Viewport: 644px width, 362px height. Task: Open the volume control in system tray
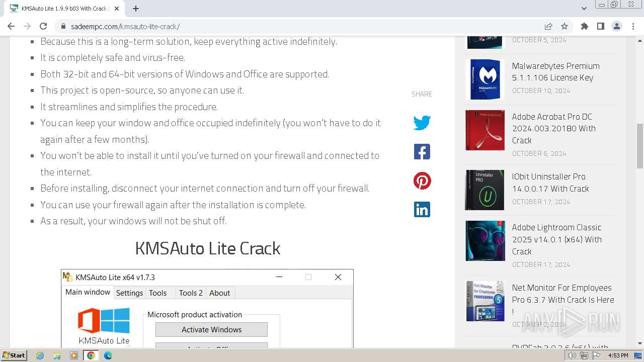click(x=572, y=355)
